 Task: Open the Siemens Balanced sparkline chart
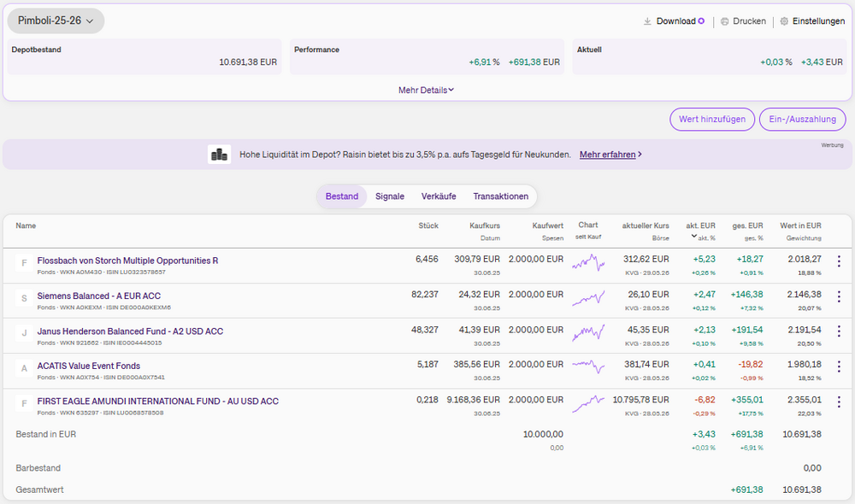[588, 299]
